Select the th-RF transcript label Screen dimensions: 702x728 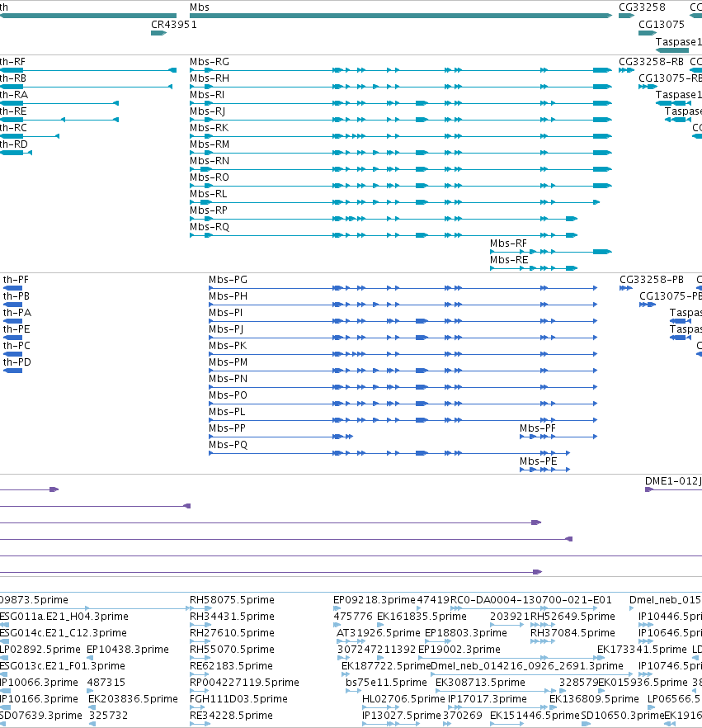tap(12, 62)
